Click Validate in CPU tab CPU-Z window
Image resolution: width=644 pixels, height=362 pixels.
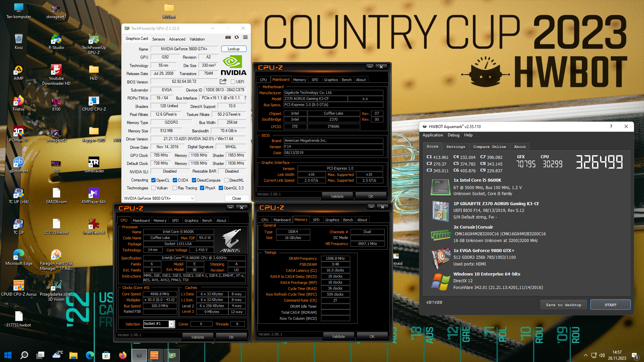(x=198, y=337)
